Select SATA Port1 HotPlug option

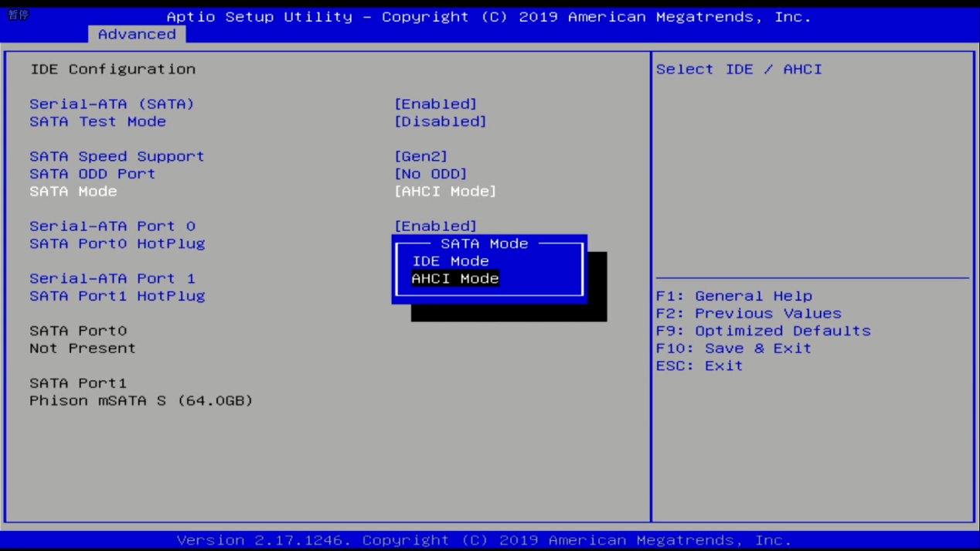(x=117, y=296)
